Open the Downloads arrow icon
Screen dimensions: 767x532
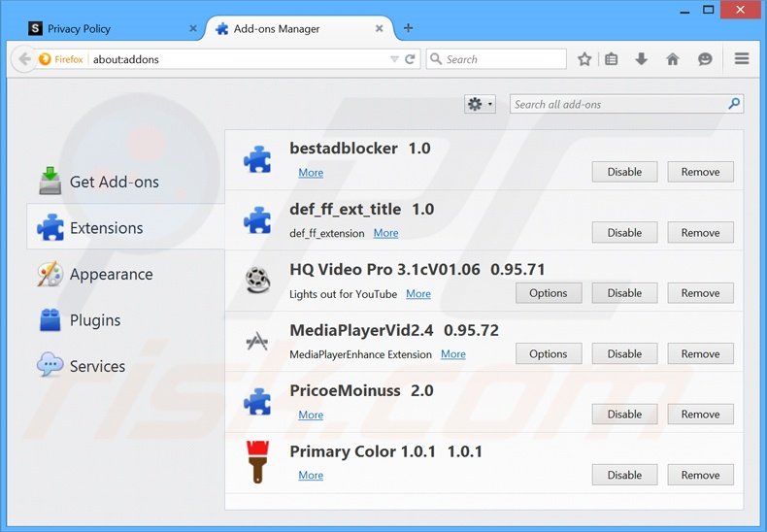[x=642, y=59]
